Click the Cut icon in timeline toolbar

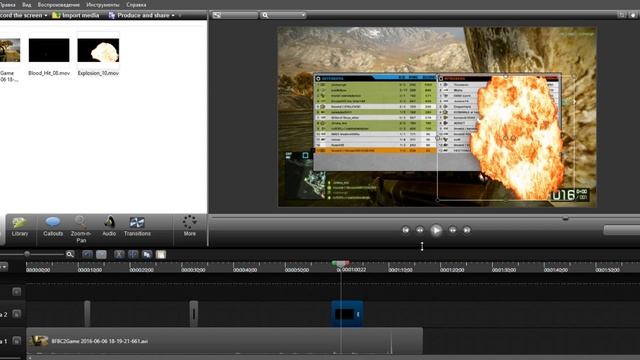[x=119, y=255]
